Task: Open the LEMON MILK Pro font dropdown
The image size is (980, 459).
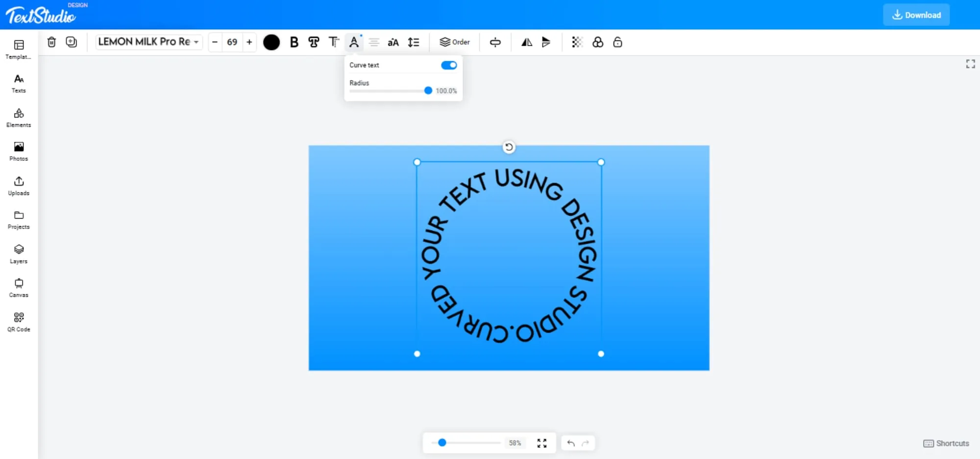Action: click(148, 42)
